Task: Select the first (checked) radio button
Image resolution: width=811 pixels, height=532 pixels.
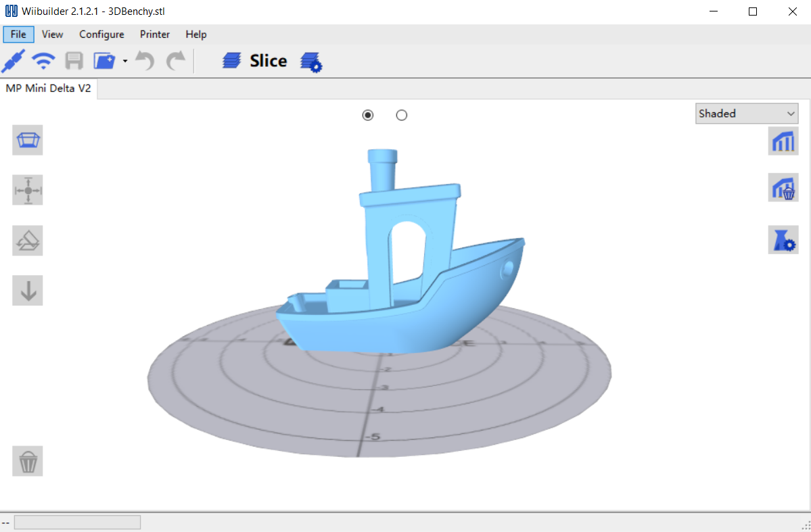Action: coord(368,115)
